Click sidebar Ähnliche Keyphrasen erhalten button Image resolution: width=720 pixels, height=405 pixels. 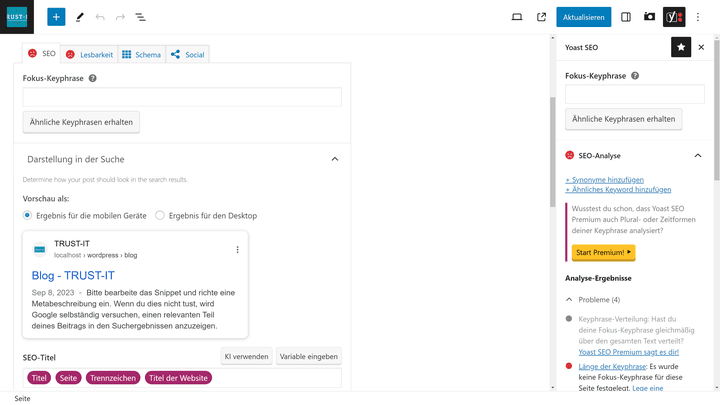click(x=624, y=119)
